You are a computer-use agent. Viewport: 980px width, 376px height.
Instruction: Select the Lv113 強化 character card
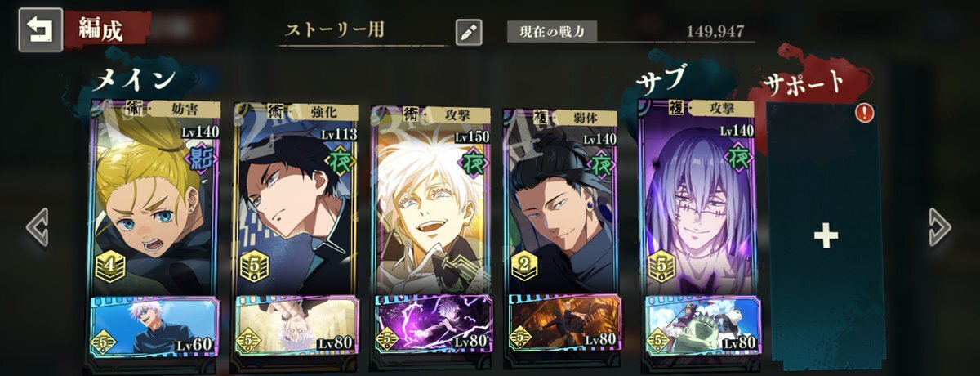pos(296,198)
